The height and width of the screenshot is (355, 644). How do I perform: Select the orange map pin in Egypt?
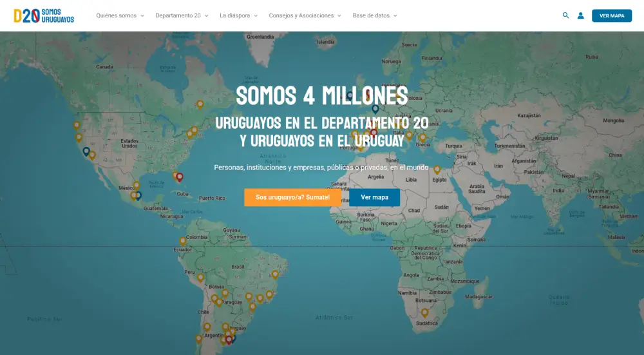(437, 169)
